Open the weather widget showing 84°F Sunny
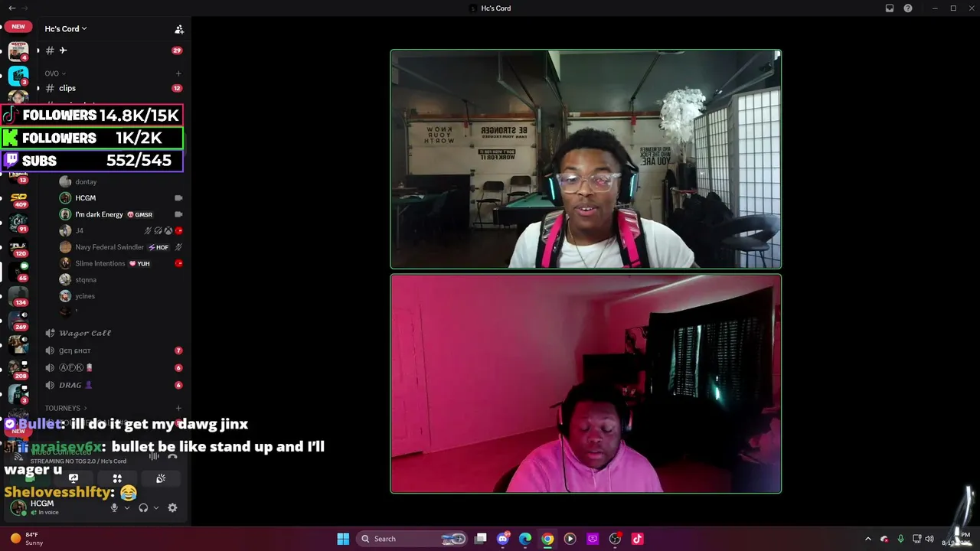Viewport: 980px width, 551px height. pyautogui.click(x=27, y=539)
